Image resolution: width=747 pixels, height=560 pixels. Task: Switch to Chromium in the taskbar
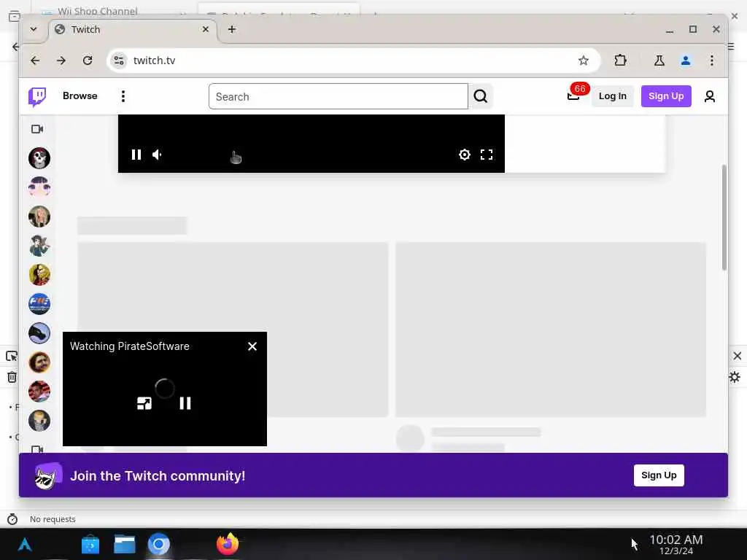[x=158, y=544]
